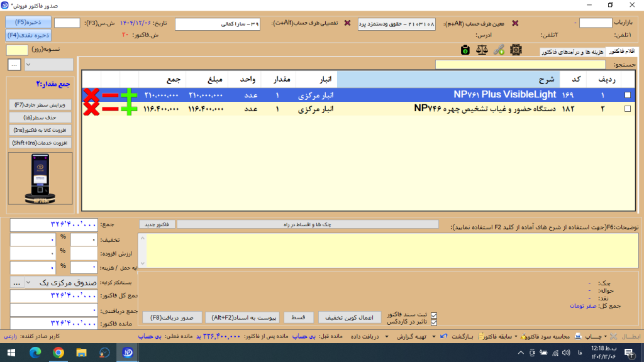Click the gear-shaped icon above the invoice table
This screenshot has width=644, height=362.
point(516,50)
